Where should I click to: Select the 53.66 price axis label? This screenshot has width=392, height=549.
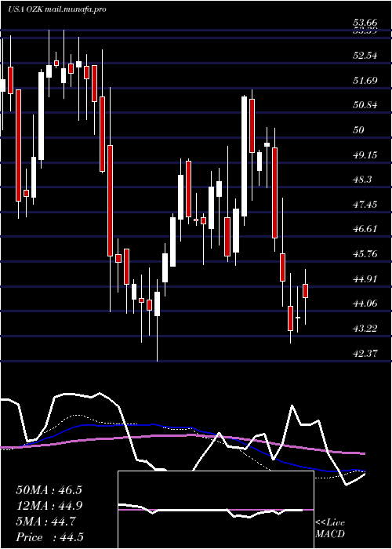pyautogui.click(x=365, y=24)
